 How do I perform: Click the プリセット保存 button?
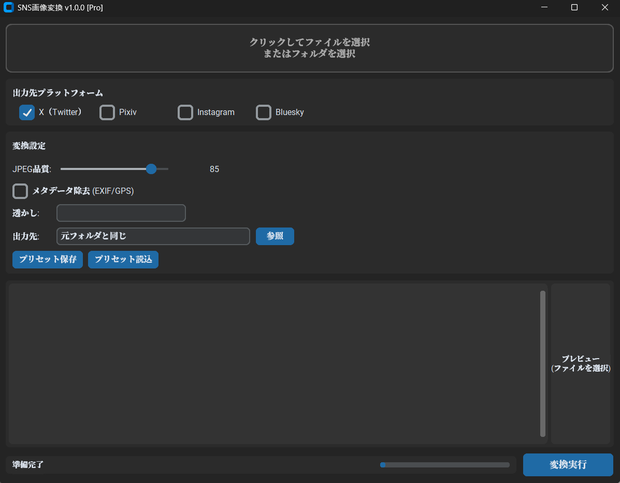coord(47,259)
